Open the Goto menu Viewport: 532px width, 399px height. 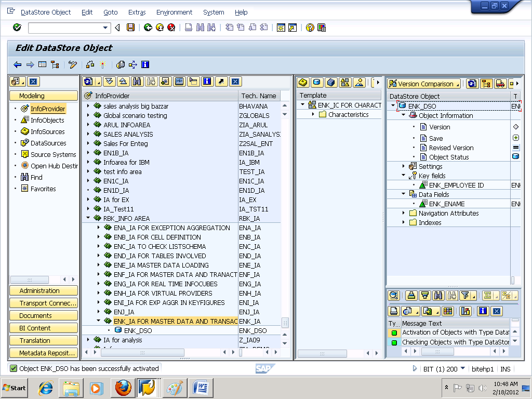(x=111, y=12)
